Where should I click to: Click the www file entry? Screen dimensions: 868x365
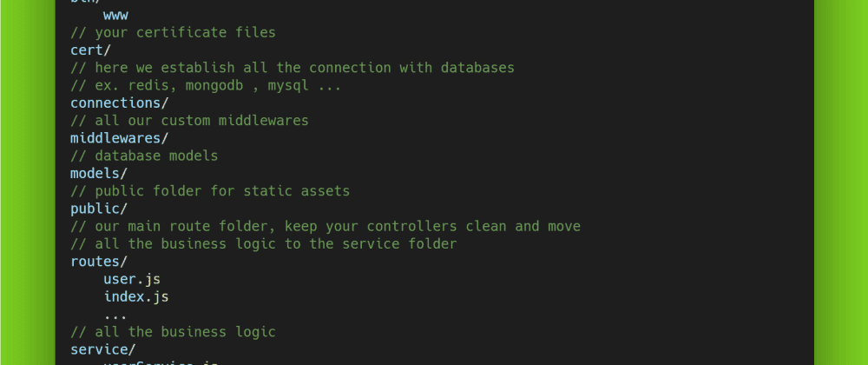(116, 16)
